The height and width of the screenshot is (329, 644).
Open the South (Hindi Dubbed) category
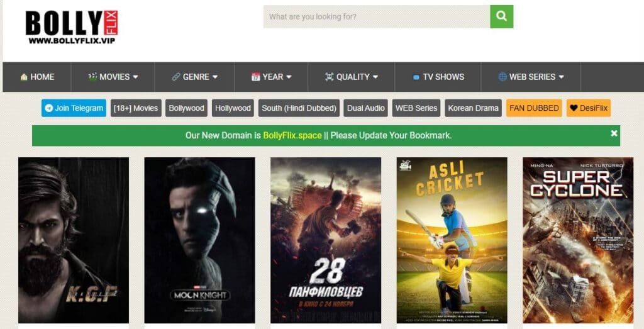300,108
